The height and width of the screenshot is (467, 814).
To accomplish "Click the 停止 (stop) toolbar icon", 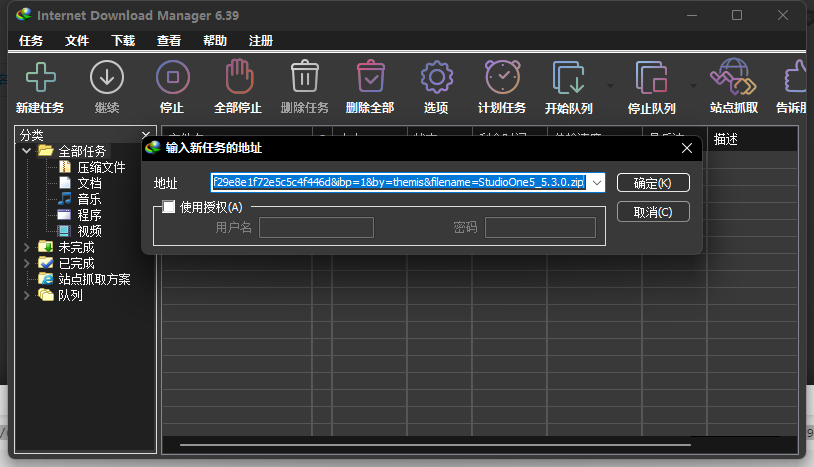I will pyautogui.click(x=173, y=77).
